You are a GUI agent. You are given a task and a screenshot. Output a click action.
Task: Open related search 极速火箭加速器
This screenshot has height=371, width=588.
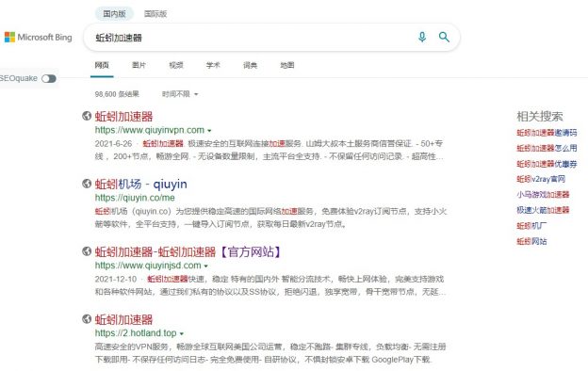(x=543, y=210)
